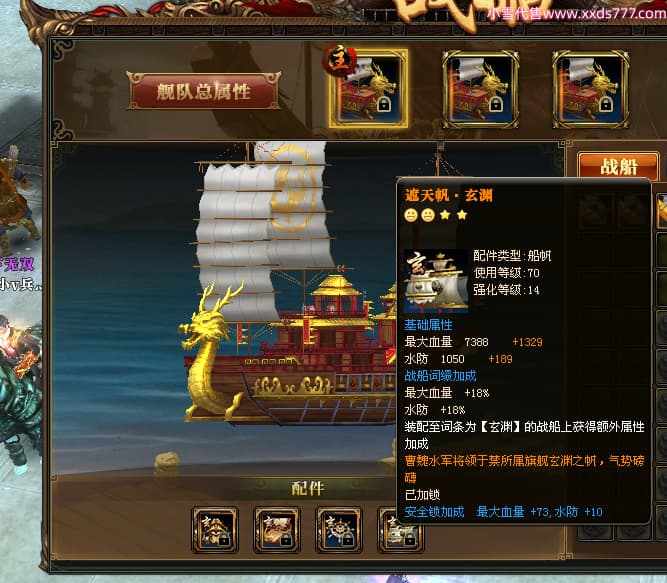Click the white sail with gold emblem
Image resolution: width=667 pixels, height=583 pixels.
point(293,202)
